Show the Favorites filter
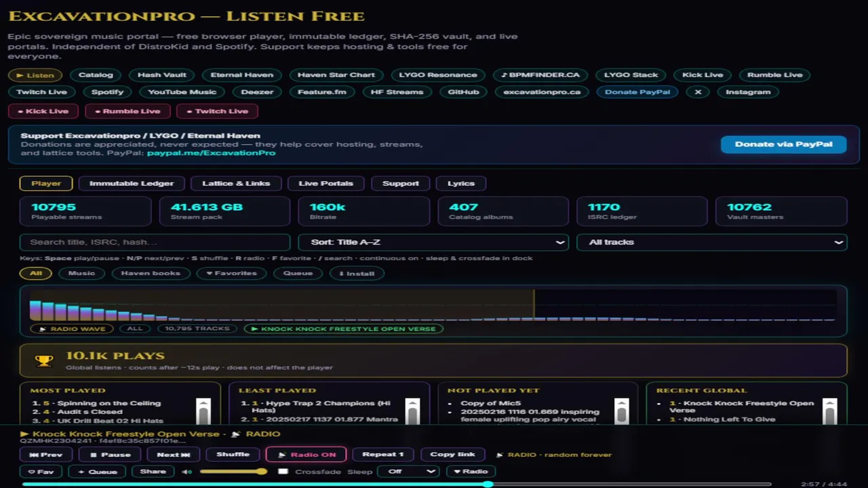Viewport: 868px width, 488px height. pyautogui.click(x=231, y=273)
